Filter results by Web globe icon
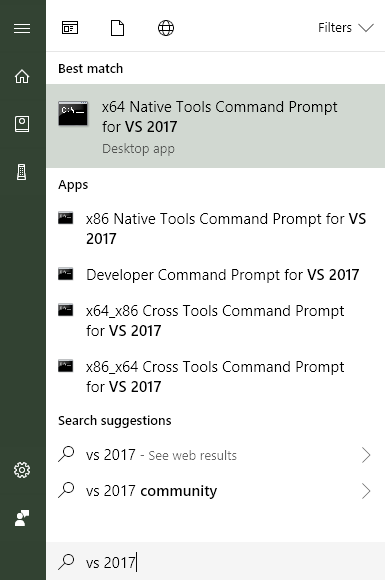This screenshot has height=580, width=385. [166, 28]
